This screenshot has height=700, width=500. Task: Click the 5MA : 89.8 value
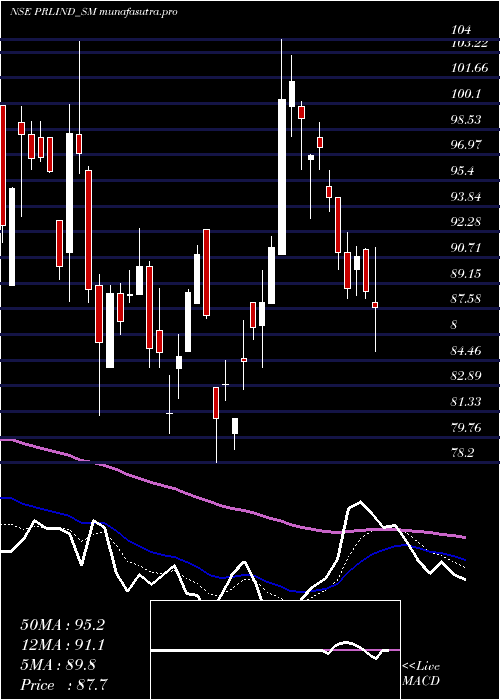point(58,665)
